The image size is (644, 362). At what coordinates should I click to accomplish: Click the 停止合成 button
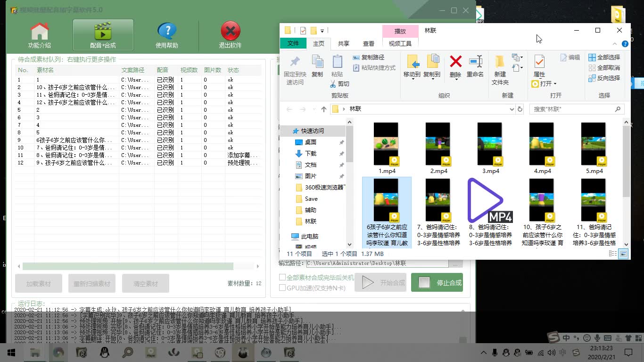(437, 283)
